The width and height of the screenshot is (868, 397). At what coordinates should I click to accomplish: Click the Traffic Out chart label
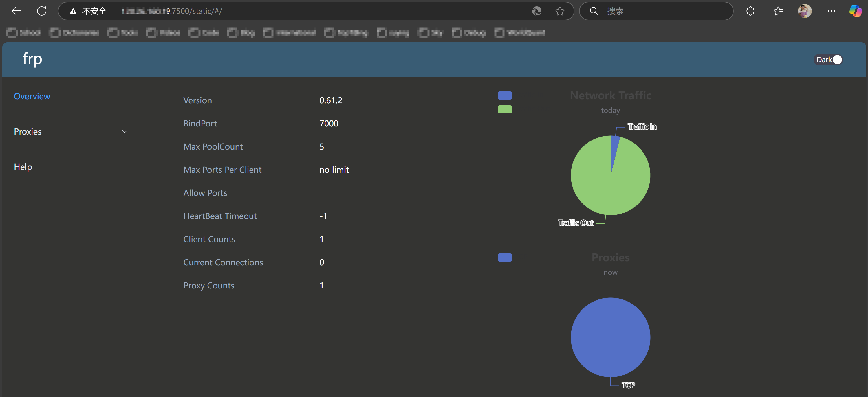tap(576, 223)
